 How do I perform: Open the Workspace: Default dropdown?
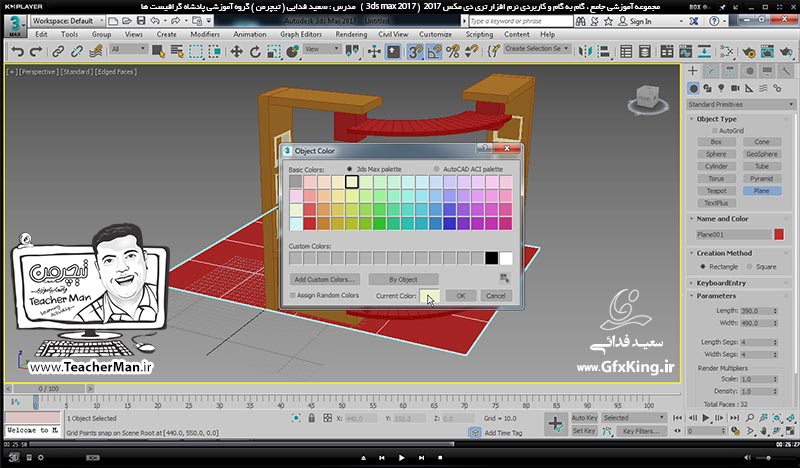(67, 21)
